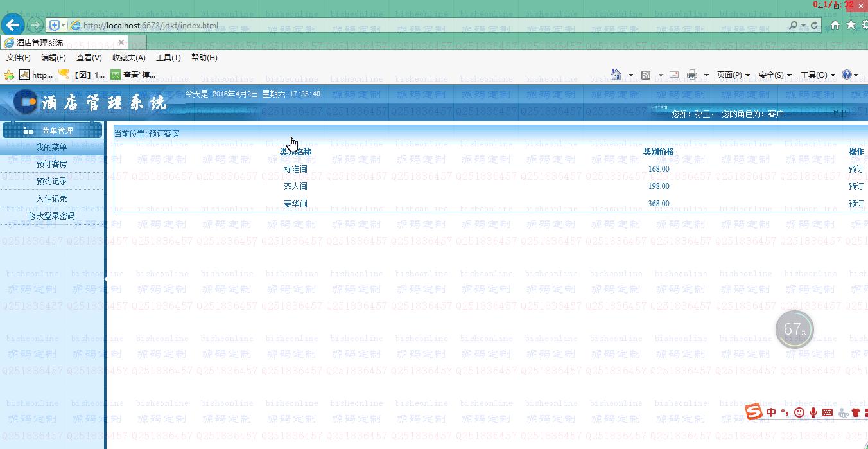The width and height of the screenshot is (868, 449).
Task: Open 修改登录密码 in the sidebar
Action: pos(51,216)
